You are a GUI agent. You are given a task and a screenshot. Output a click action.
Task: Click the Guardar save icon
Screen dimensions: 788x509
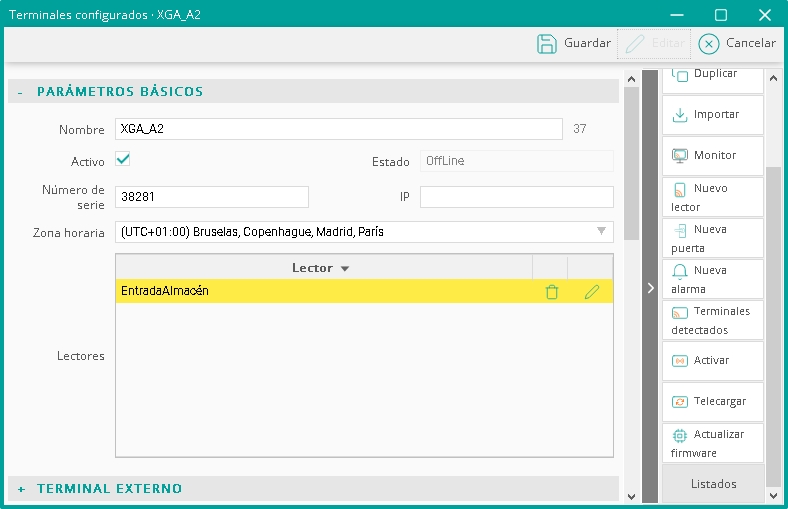547,43
